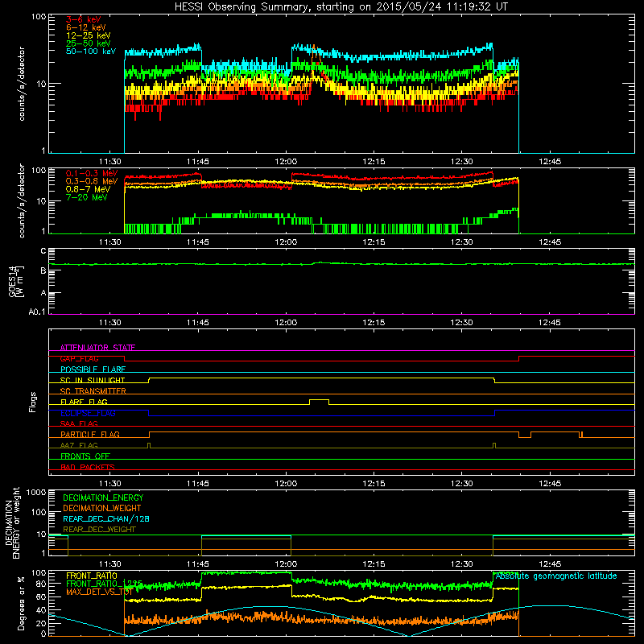Select the FLARE_FLAG label

pyautogui.click(x=84, y=402)
